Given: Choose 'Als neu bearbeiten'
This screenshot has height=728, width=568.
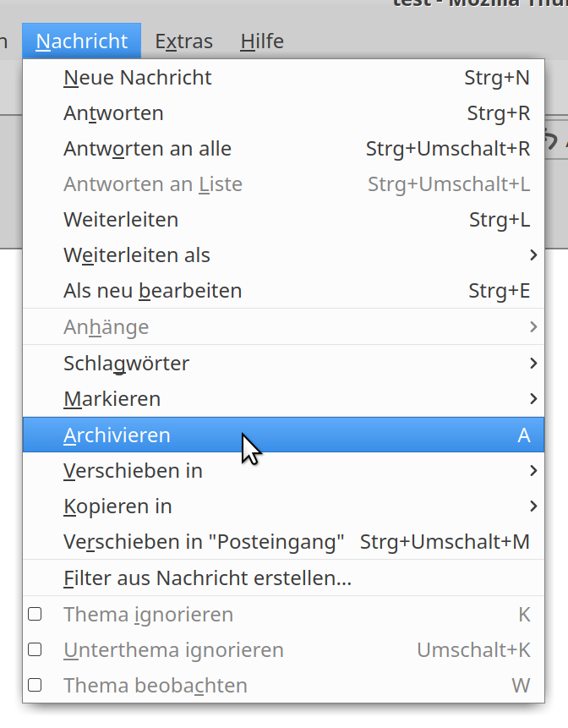Looking at the screenshot, I should click(x=153, y=291).
